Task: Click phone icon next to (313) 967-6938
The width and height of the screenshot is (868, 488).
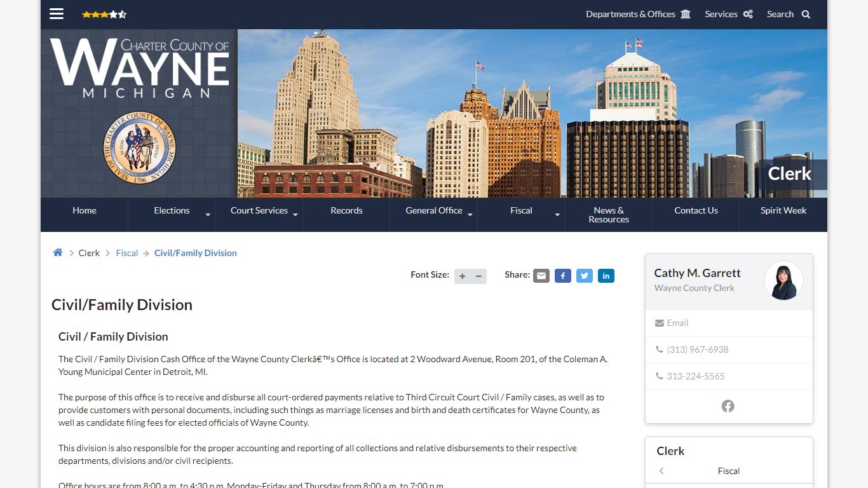Action: point(659,349)
